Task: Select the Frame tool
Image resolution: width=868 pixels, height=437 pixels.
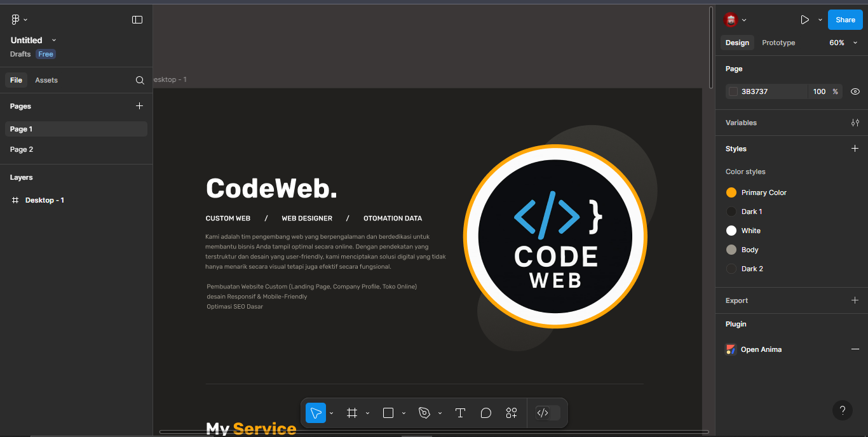Action: (352, 413)
